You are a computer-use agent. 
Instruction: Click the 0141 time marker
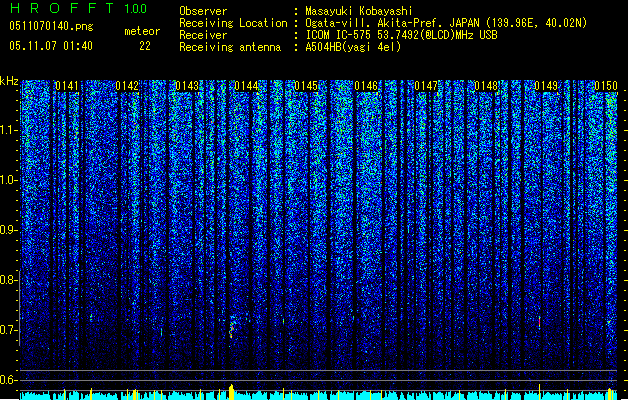pyautogui.click(x=67, y=86)
